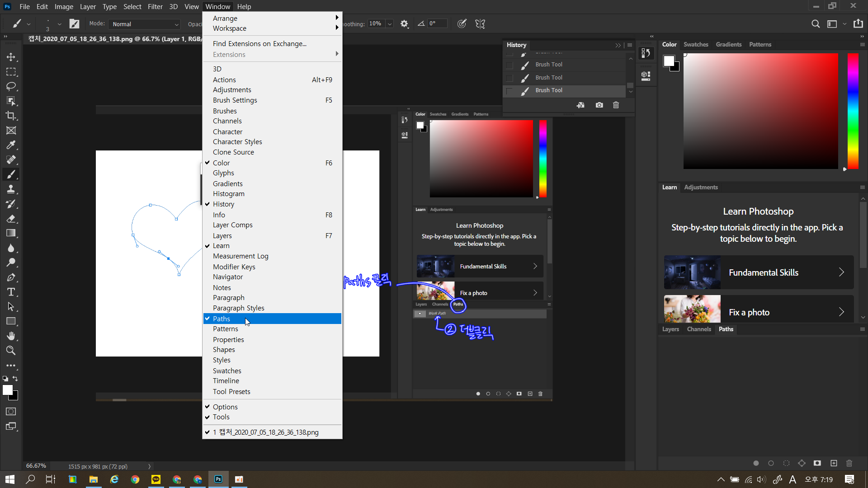Switch to the Swatches tab

(695, 44)
